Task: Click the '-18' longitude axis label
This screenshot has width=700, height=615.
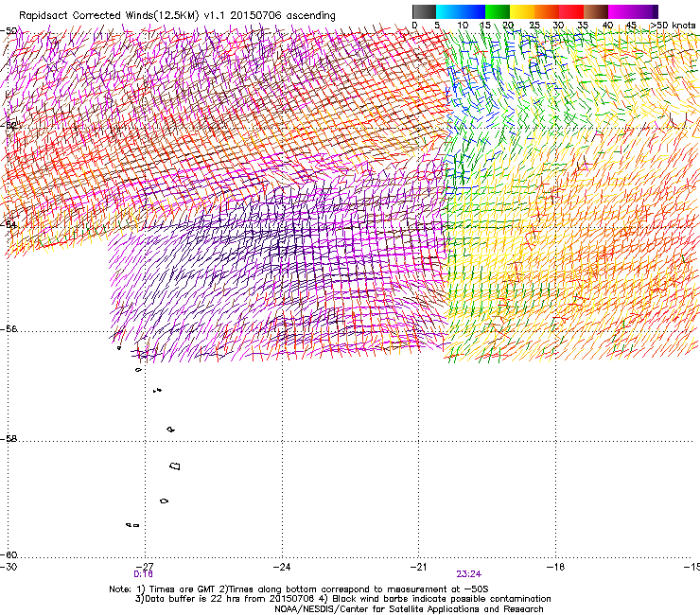Action: pyautogui.click(x=555, y=567)
